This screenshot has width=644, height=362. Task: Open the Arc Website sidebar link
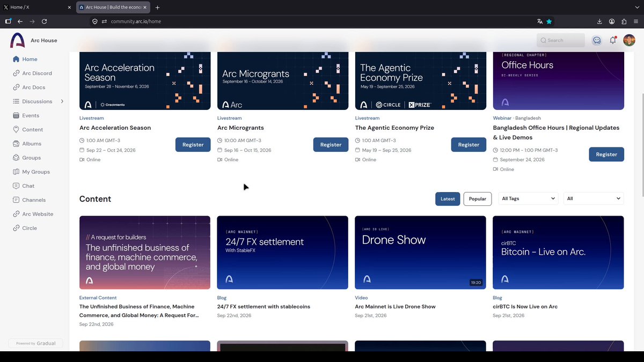[x=38, y=214]
